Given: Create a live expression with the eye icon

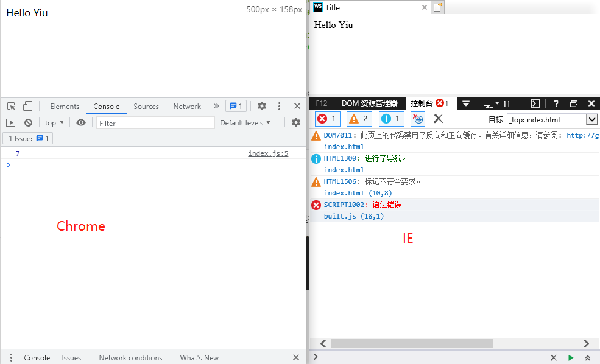Looking at the screenshot, I should click(x=81, y=123).
